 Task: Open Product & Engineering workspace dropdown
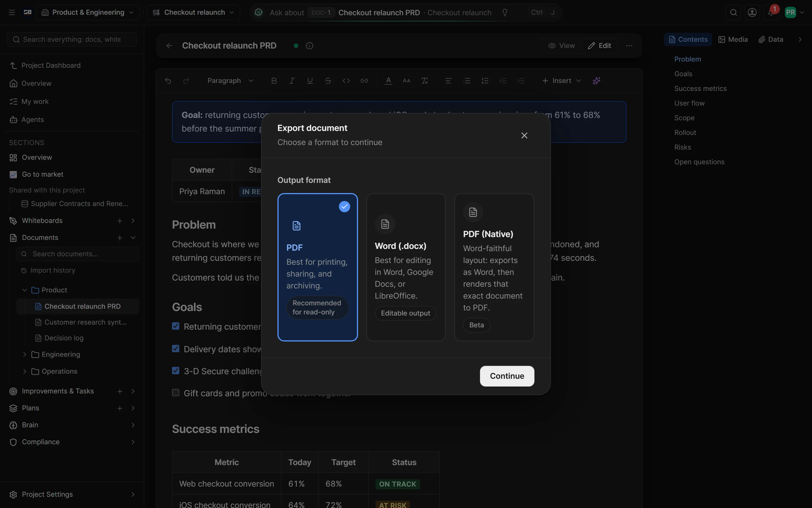coord(88,12)
